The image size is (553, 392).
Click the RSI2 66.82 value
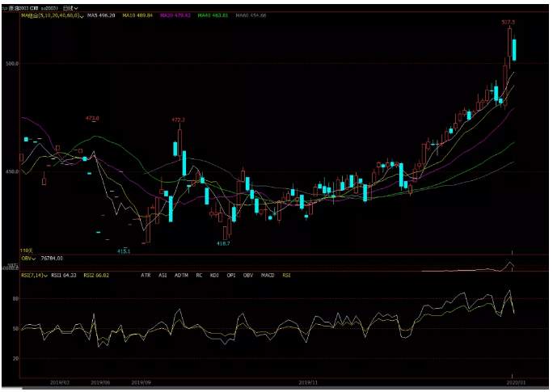pos(96,275)
